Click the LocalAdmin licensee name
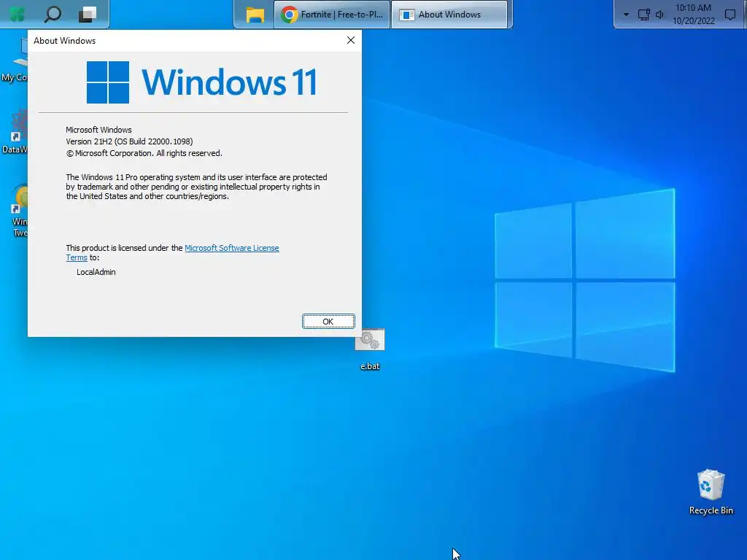Image resolution: width=747 pixels, height=560 pixels. tap(96, 273)
